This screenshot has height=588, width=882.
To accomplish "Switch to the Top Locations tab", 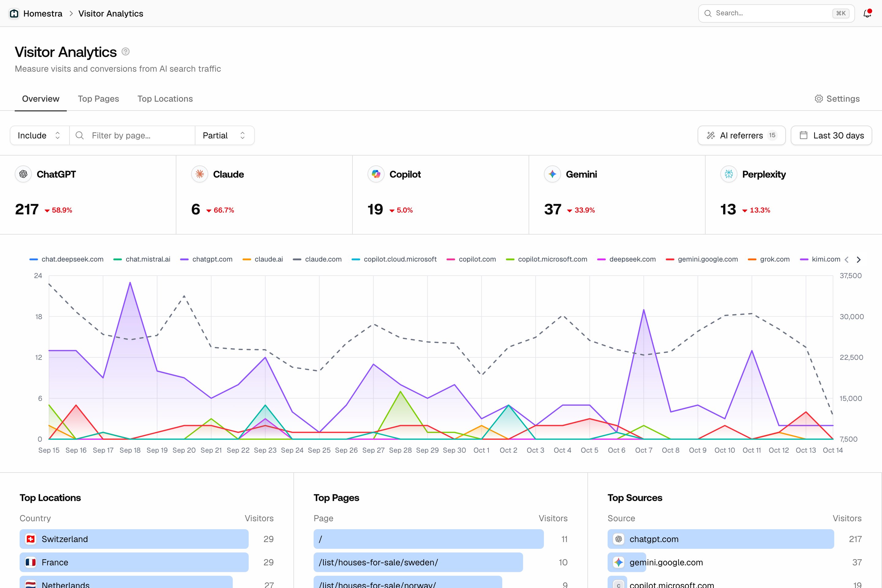I will point(165,99).
